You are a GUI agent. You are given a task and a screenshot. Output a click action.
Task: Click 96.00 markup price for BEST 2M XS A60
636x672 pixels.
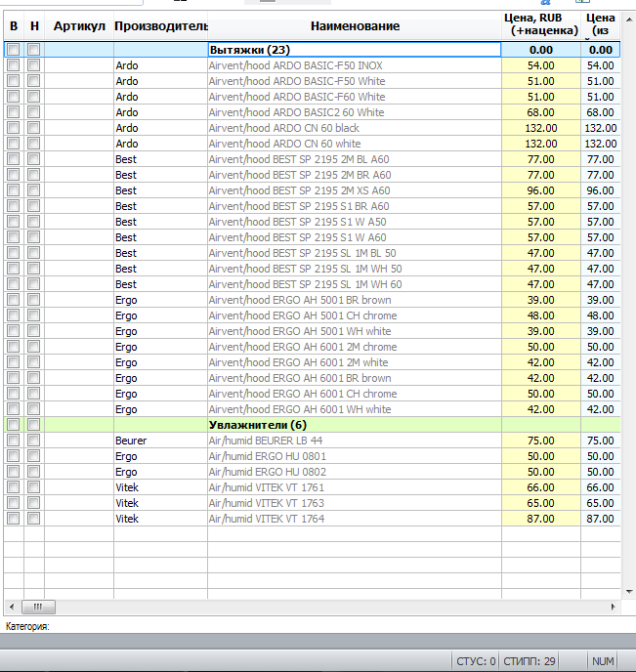click(541, 190)
